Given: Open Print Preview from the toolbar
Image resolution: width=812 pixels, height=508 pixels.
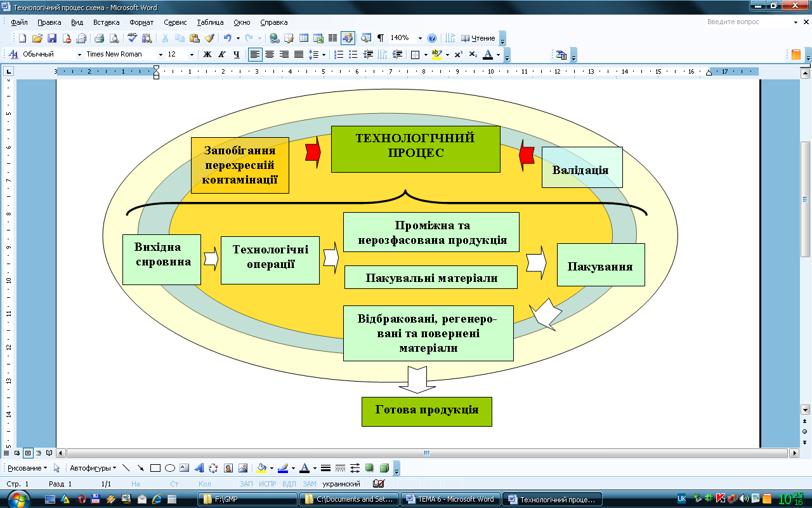Looking at the screenshot, I should coord(114,38).
